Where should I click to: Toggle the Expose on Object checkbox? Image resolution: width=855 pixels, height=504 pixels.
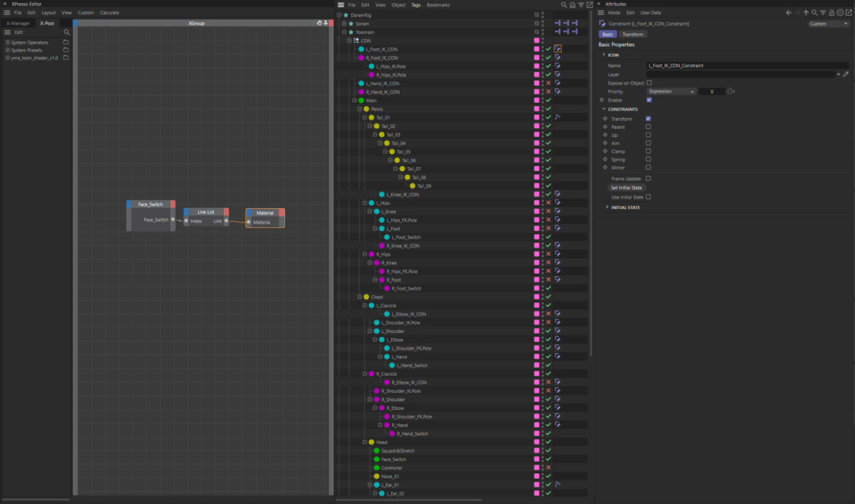(x=649, y=83)
